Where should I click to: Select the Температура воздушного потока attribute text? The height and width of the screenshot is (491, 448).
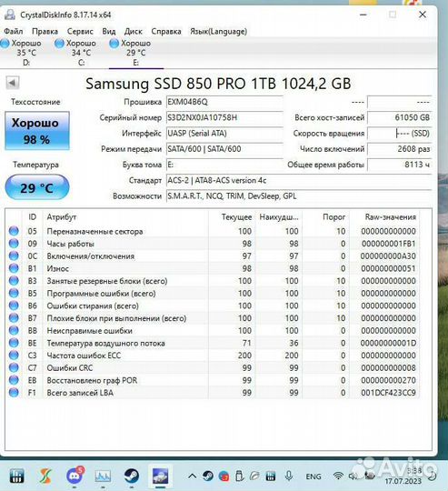(x=105, y=343)
